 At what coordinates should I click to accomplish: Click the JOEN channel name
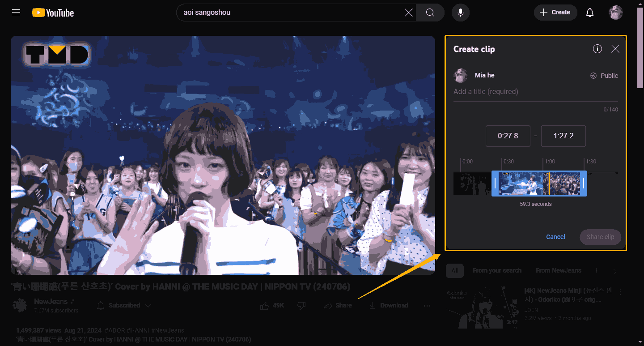point(532,310)
